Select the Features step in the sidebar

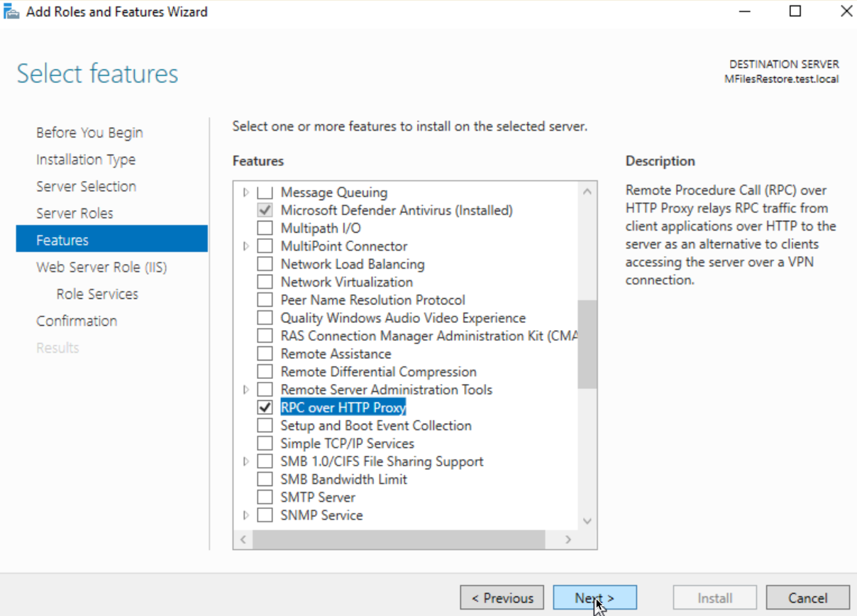(x=111, y=240)
